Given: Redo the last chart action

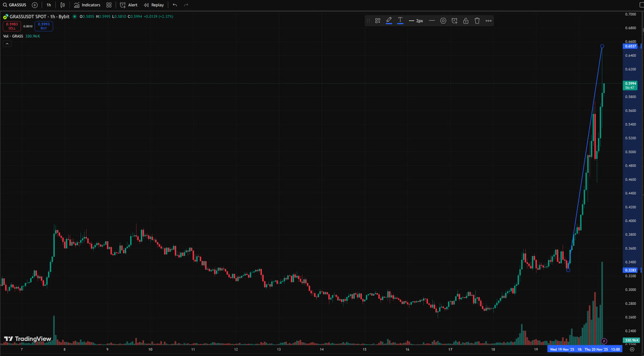Looking at the screenshot, I should click(x=186, y=5).
